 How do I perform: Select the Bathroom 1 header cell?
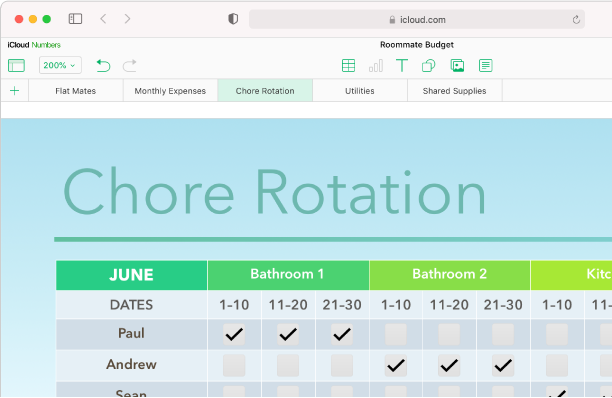click(288, 275)
